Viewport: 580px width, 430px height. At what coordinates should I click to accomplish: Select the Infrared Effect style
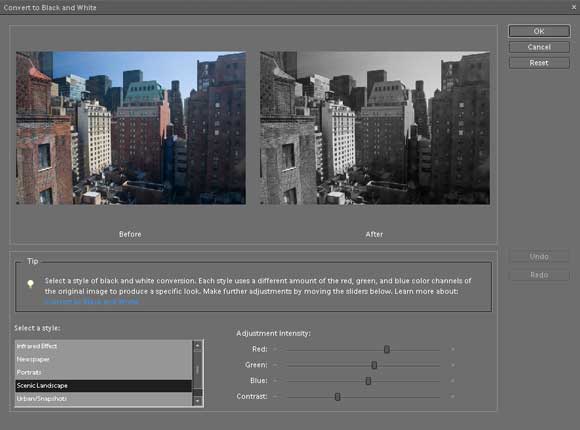pos(104,346)
